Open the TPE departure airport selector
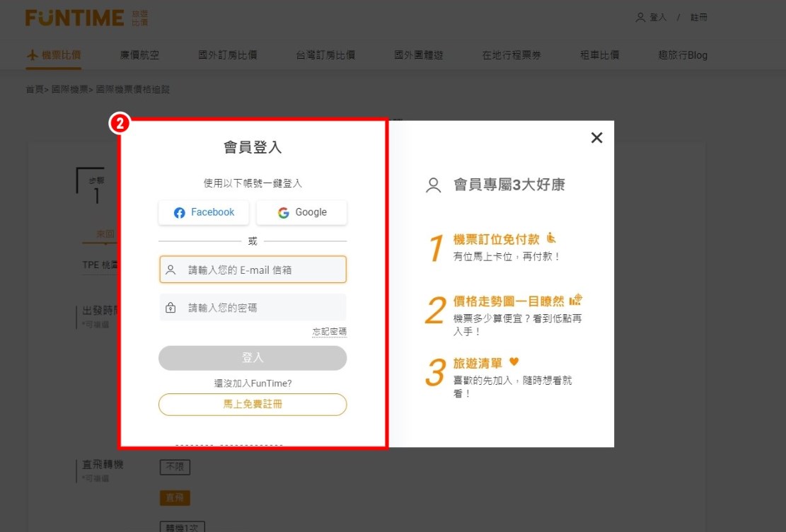786x532 pixels. [x=99, y=265]
